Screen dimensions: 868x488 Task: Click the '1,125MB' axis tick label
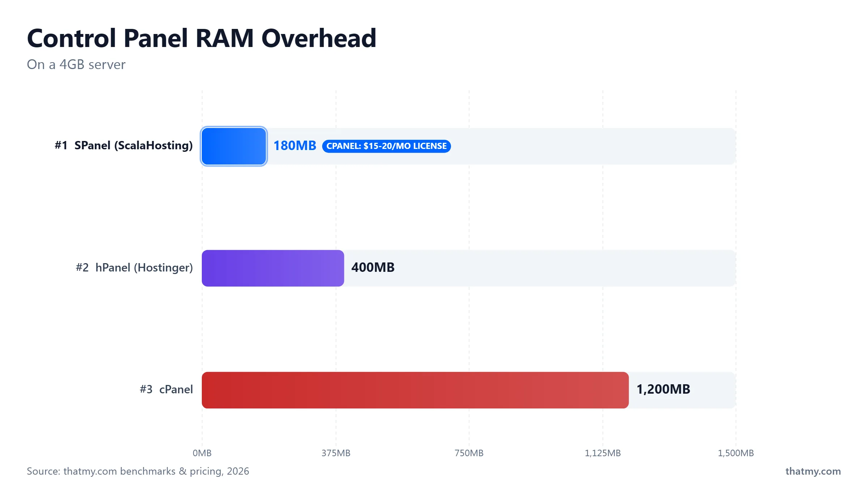pos(603,453)
